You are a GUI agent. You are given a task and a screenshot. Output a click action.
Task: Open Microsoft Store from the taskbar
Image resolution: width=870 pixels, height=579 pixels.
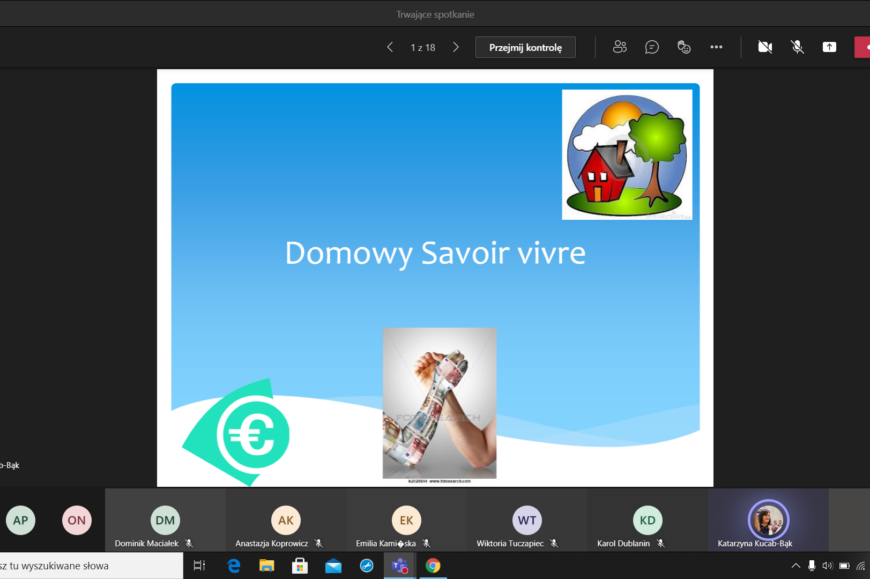300,566
